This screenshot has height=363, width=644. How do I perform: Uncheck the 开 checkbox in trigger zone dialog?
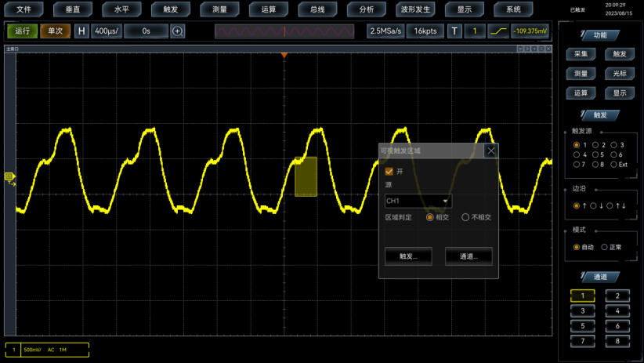point(389,171)
